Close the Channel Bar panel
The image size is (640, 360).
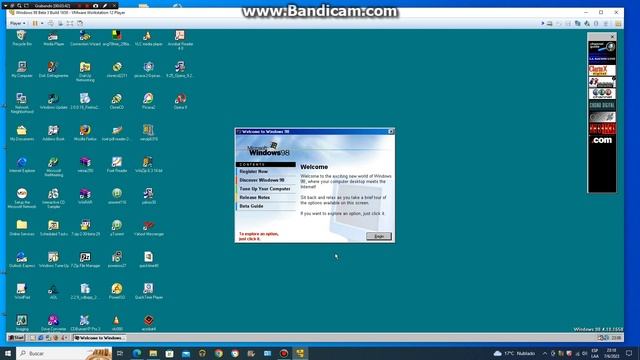pyautogui.click(x=612, y=37)
